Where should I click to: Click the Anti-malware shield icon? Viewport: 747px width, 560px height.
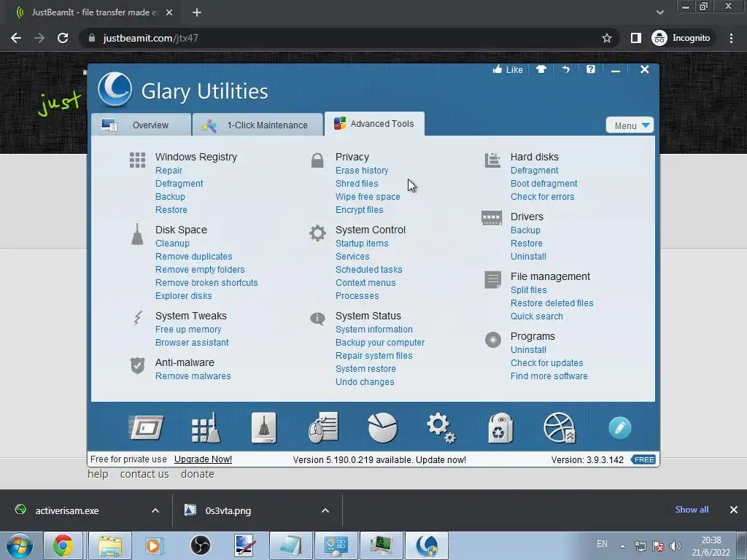(x=137, y=366)
